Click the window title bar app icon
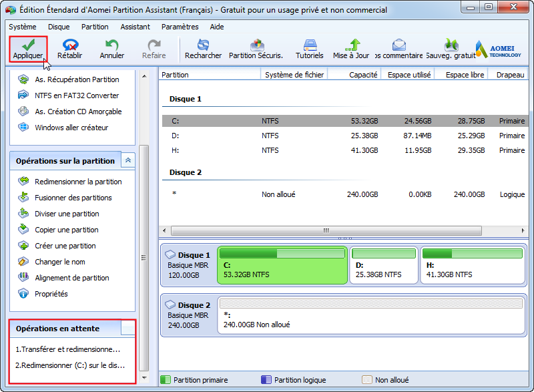Screen dimensions: 534x392 pyautogui.click(x=11, y=10)
